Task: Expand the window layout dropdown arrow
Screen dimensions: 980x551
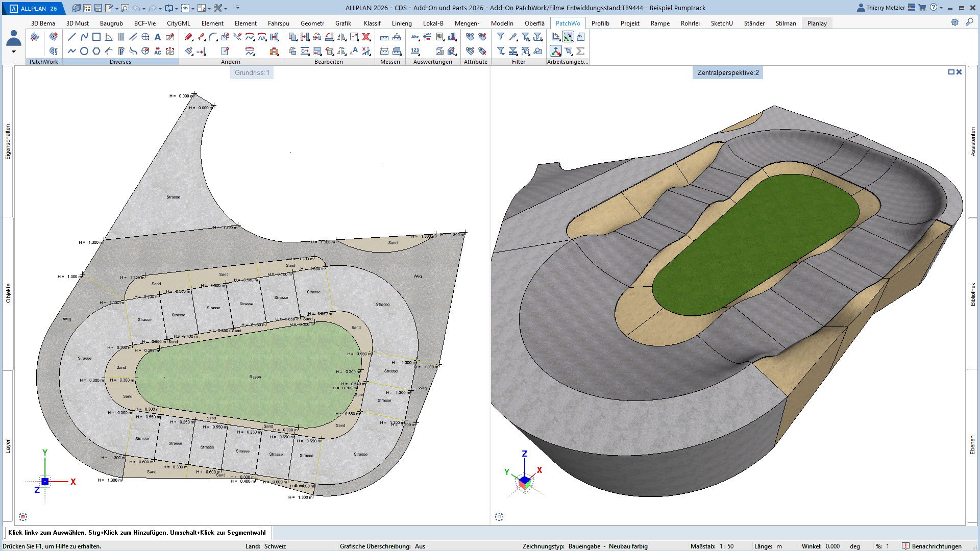Action: coord(209,9)
